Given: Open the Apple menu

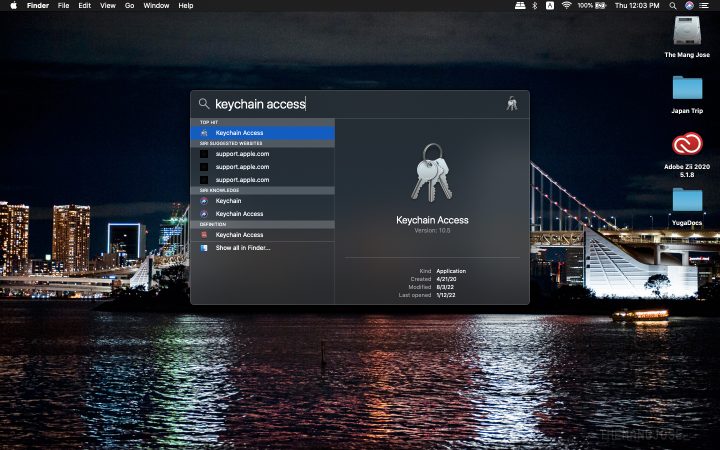Looking at the screenshot, I should point(14,6).
